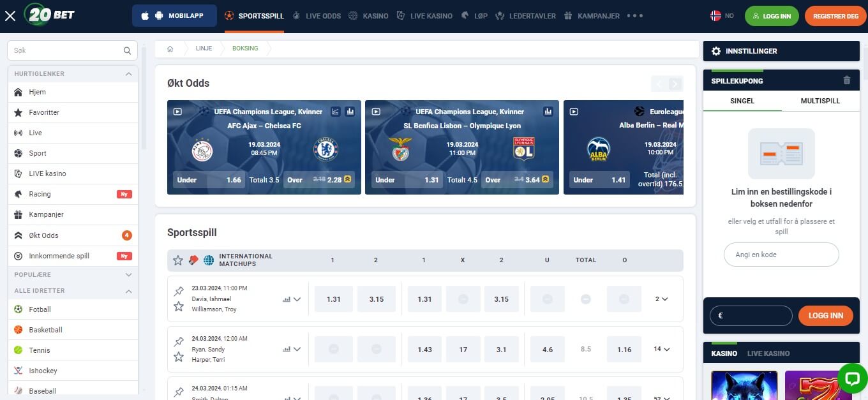
Task: Collapse the HURTIGLENKER section
Action: [x=73, y=74]
